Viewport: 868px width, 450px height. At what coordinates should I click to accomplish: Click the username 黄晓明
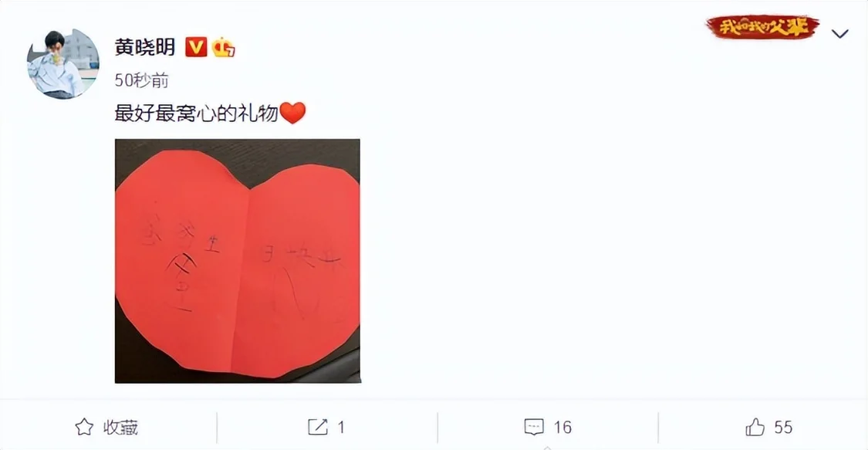click(145, 47)
